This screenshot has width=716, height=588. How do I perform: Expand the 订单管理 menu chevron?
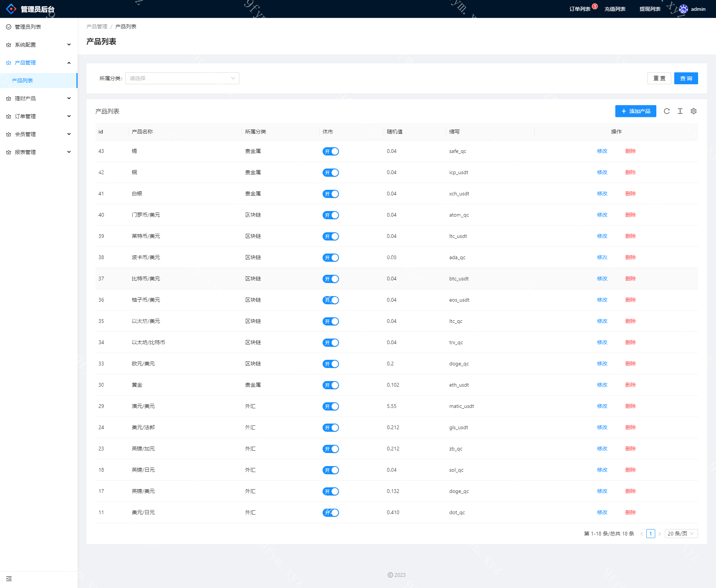(x=69, y=116)
